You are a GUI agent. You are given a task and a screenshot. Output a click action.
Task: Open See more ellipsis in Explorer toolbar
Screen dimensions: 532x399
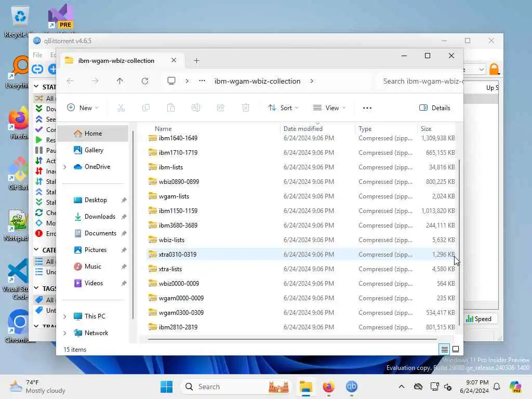(x=367, y=108)
